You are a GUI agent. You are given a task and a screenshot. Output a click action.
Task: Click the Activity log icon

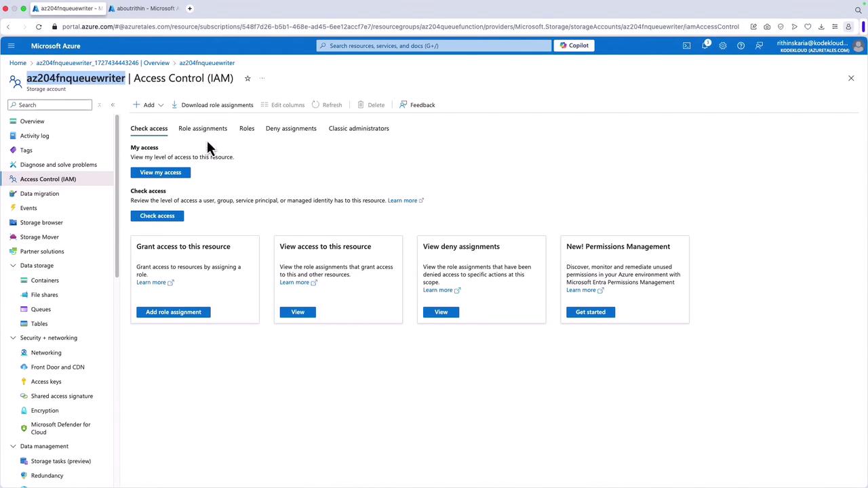tap(13, 136)
